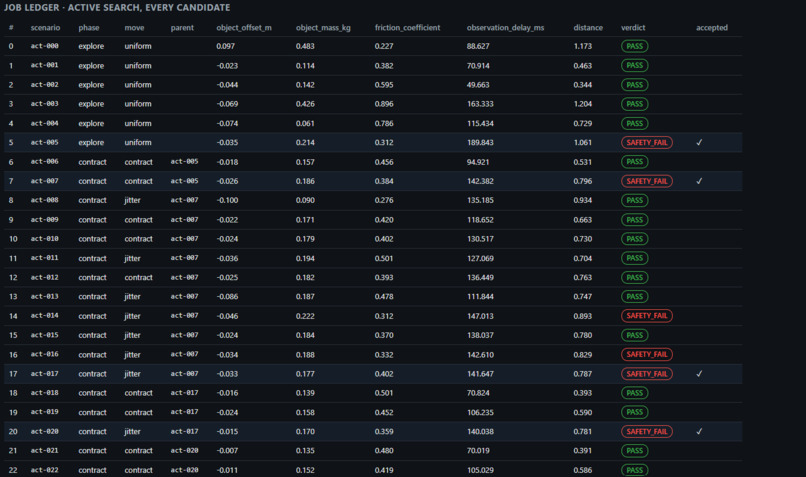Click observation delay value 163.333
806x477 pixels.
pyautogui.click(x=480, y=104)
